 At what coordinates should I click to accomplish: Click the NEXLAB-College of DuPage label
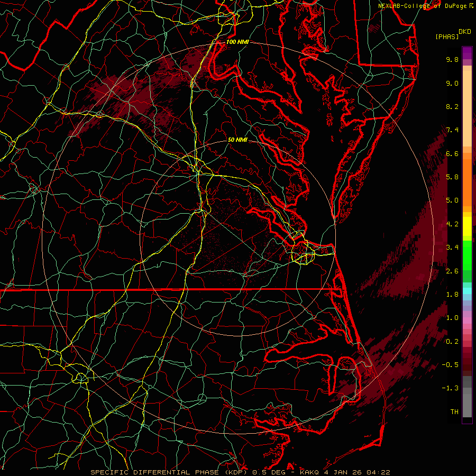[423, 6]
